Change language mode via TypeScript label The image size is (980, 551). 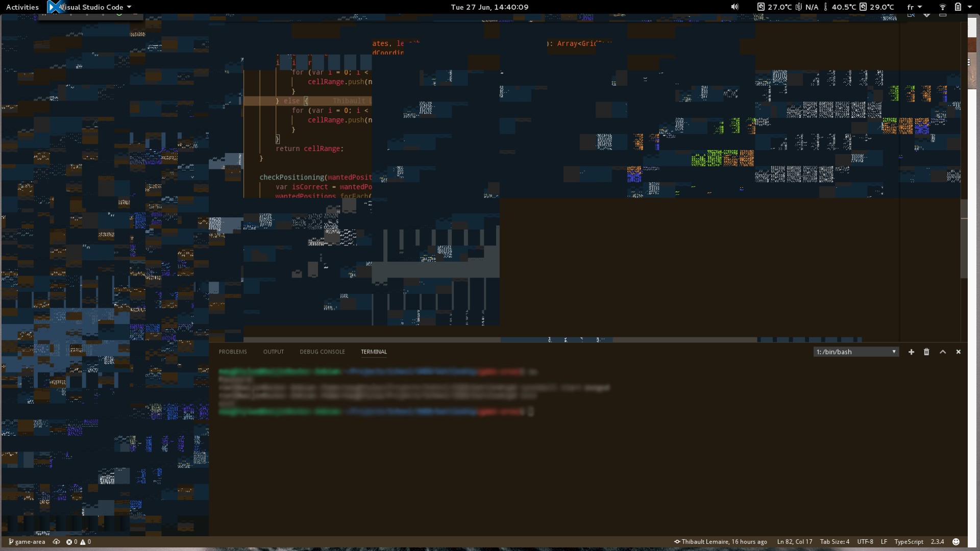tap(909, 542)
